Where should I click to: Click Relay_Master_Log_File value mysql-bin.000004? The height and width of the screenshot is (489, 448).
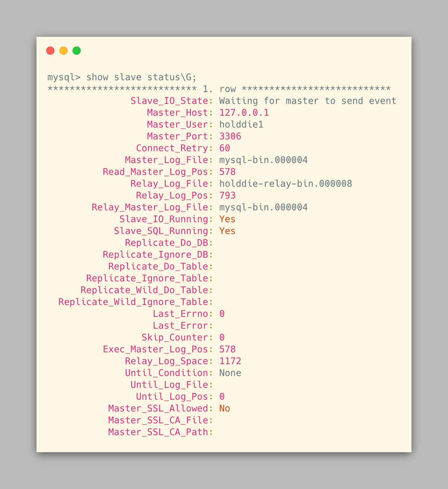click(x=263, y=207)
